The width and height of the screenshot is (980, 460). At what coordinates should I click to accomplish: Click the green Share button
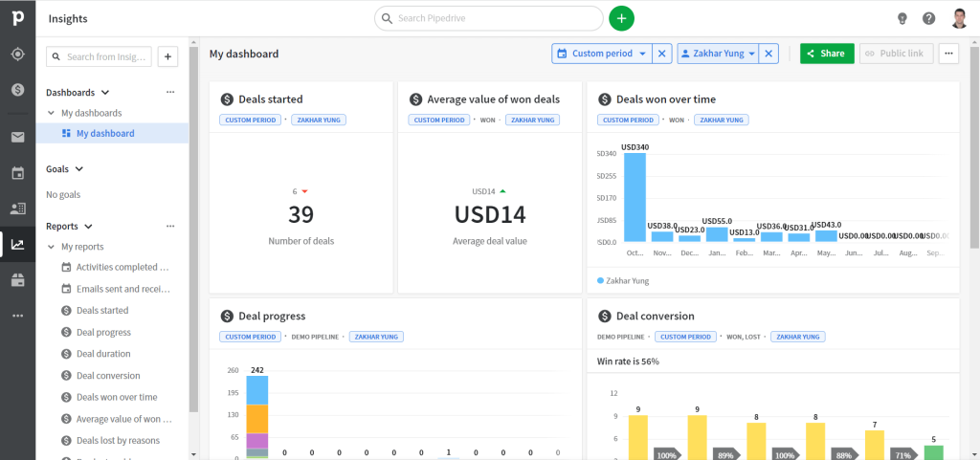coord(827,54)
